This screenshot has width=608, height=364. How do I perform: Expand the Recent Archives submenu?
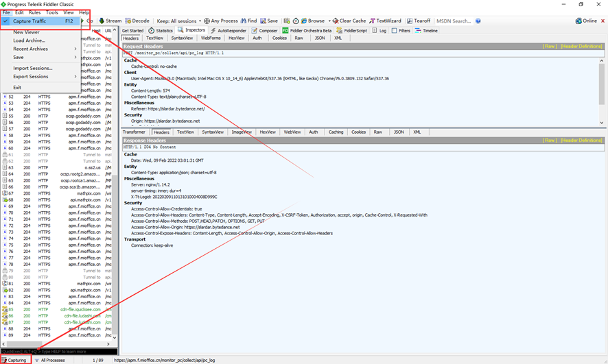[40, 49]
